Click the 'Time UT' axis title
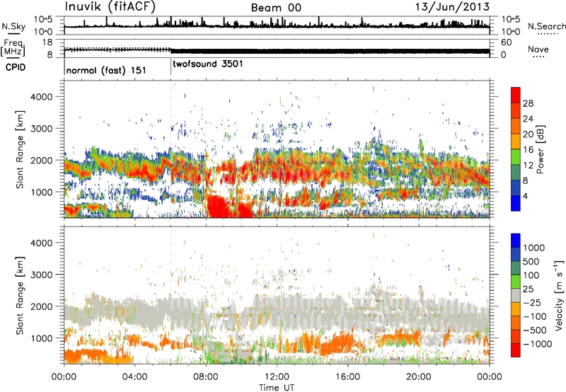 [277, 388]
